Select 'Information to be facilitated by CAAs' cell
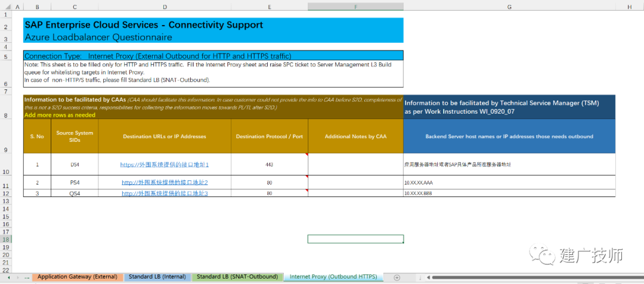Image resolution: width=644 pixels, height=284 pixels. (213, 107)
